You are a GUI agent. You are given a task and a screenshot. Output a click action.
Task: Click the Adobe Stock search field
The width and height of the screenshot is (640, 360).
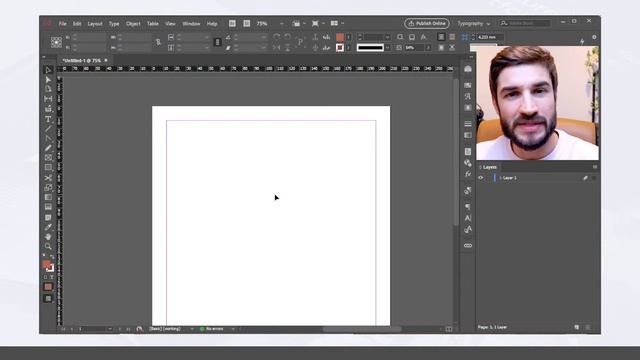(524, 23)
